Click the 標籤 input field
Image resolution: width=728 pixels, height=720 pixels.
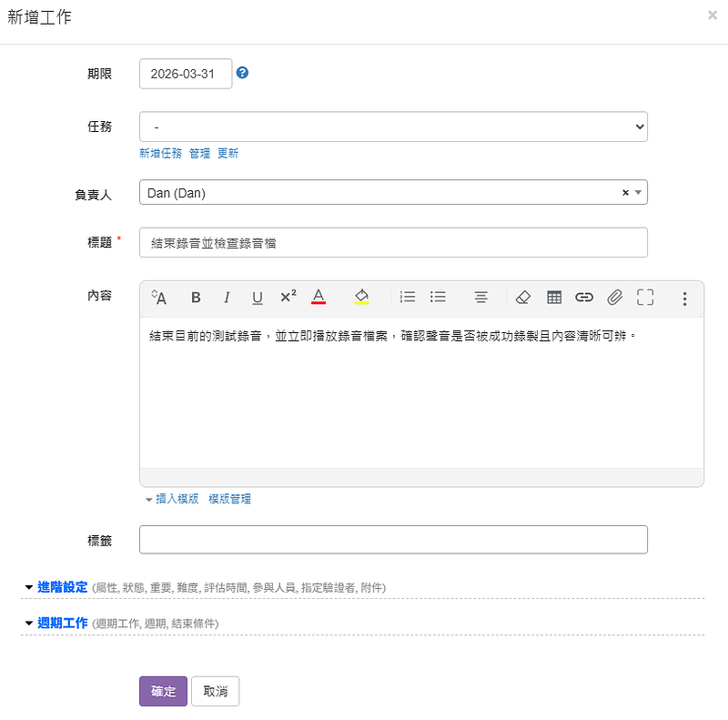(x=393, y=540)
